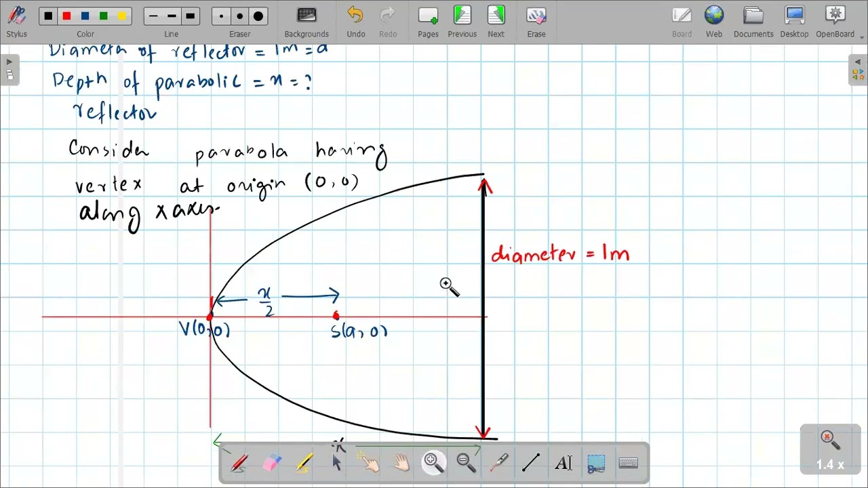Show the virtual keyboard
868x488 pixels.
[x=629, y=463]
